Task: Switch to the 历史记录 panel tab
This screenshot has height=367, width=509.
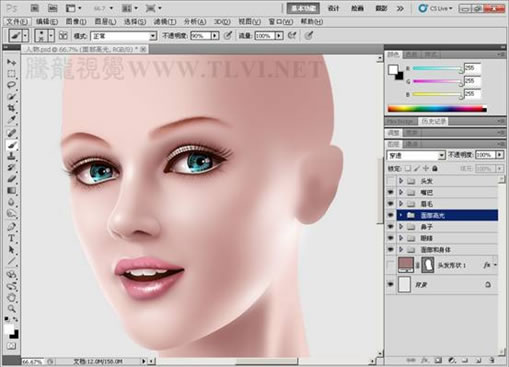Action: pos(434,121)
